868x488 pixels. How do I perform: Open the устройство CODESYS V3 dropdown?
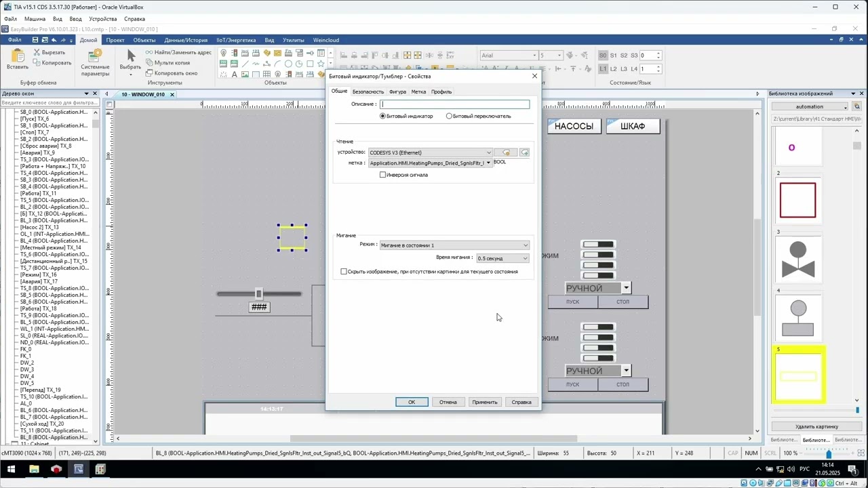(x=430, y=152)
